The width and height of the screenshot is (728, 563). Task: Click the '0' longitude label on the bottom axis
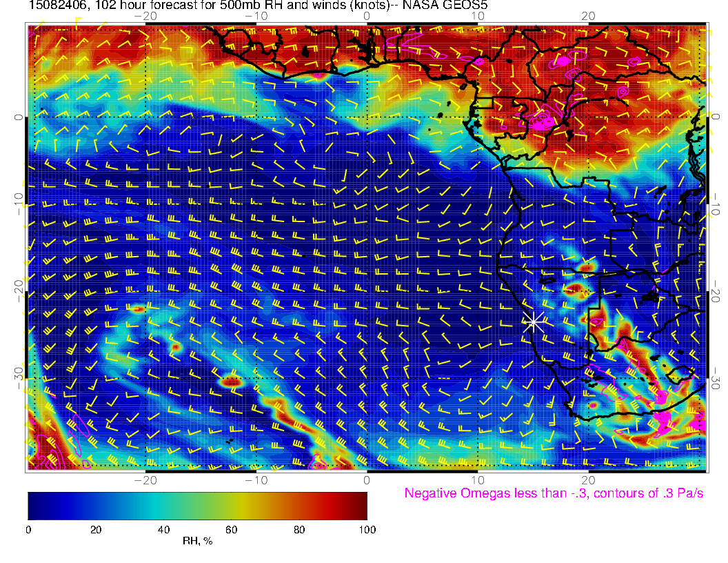pos(367,480)
